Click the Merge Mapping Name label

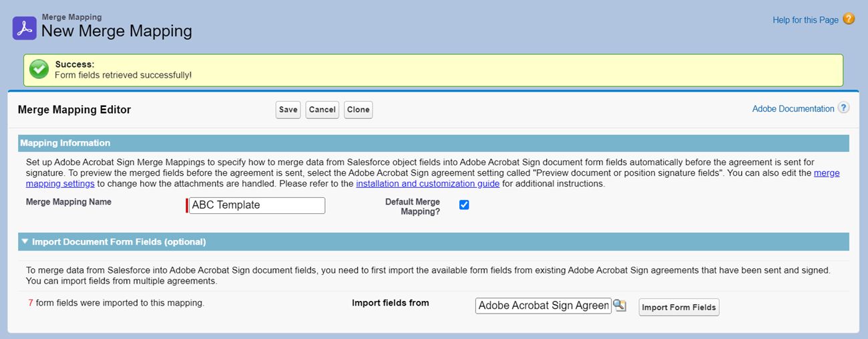(x=69, y=201)
